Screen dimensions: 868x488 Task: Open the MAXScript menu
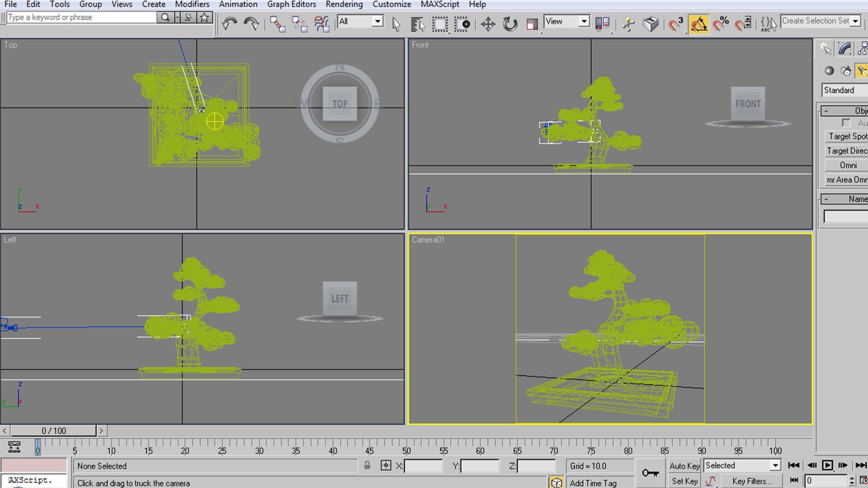440,5
